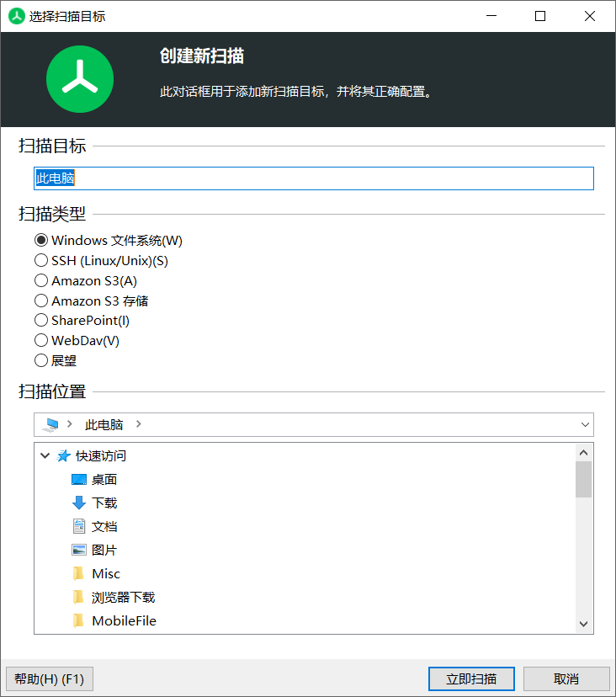The height and width of the screenshot is (697, 616).
Task: Click the MobileFile folder icon
Action: (78, 620)
